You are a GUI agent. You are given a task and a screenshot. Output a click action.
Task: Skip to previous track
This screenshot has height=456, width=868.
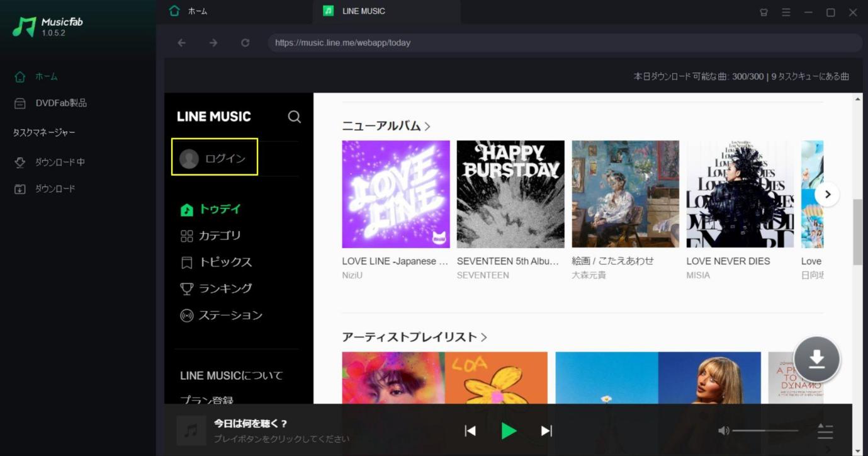click(470, 431)
